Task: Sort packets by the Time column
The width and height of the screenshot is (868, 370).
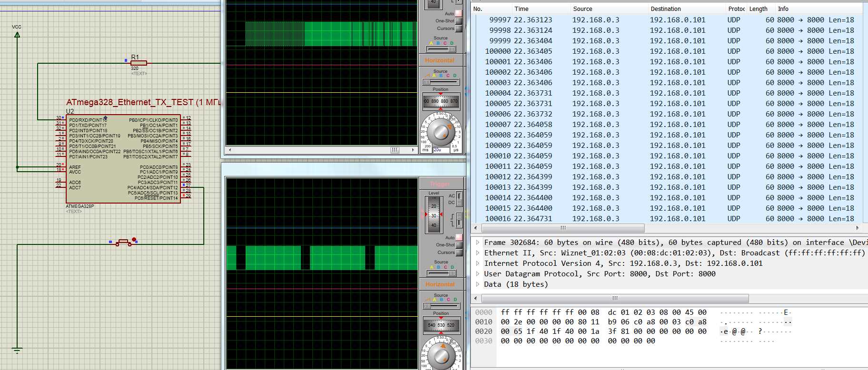Action: (521, 9)
